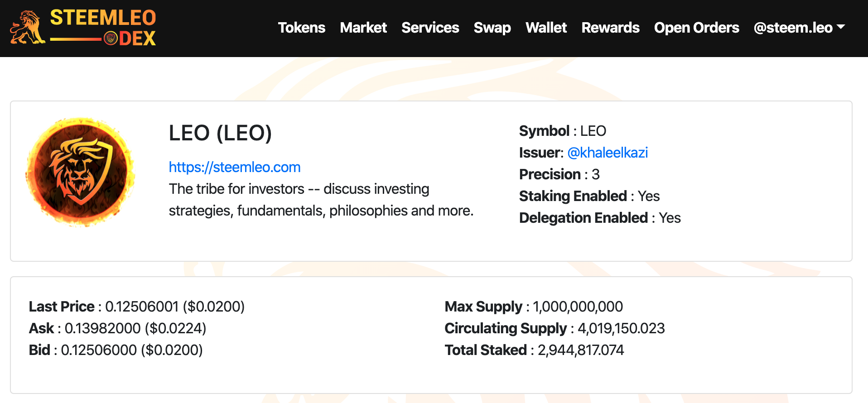
Task: Open issuer @khaleelkazi profile link
Action: click(608, 153)
